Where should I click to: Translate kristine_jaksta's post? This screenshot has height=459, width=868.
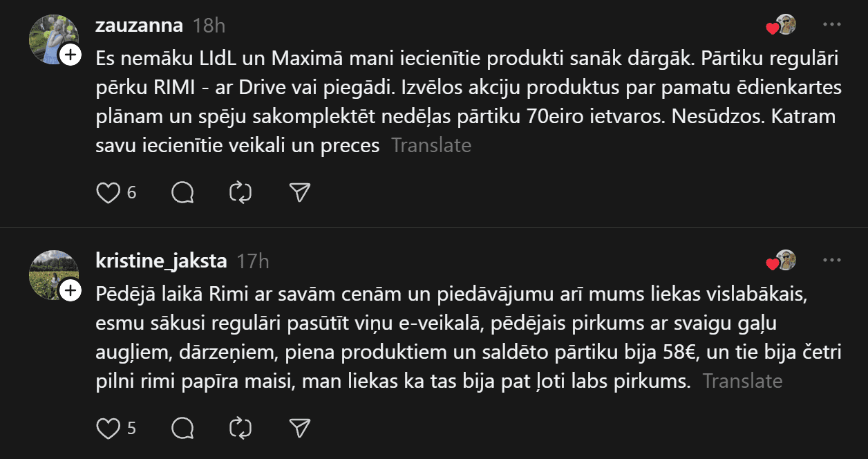click(x=742, y=381)
